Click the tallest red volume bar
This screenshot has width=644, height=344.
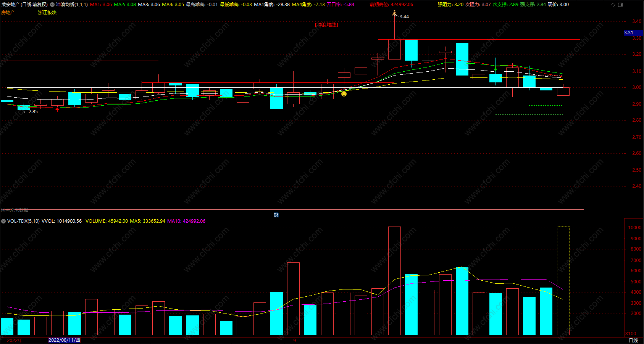coord(394,281)
